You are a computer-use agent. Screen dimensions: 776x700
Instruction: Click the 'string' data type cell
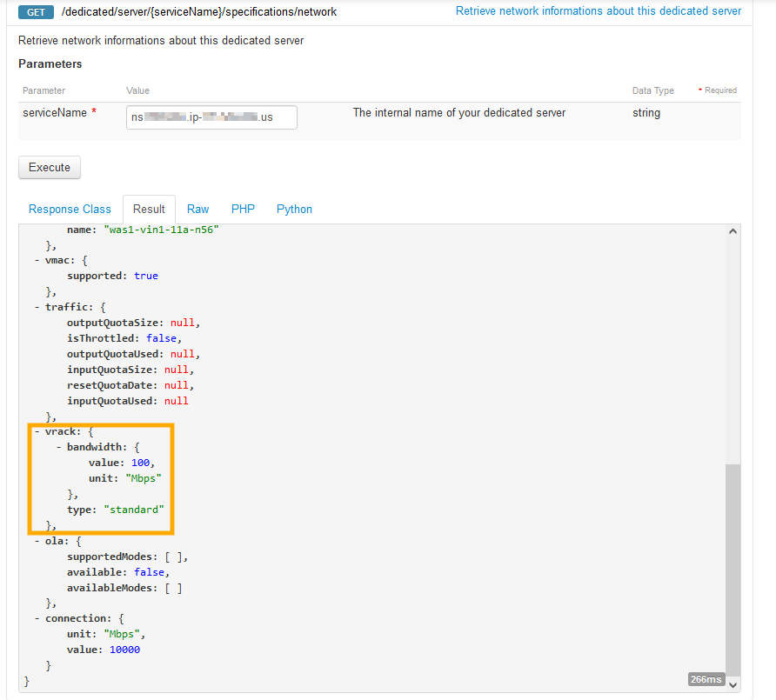[x=646, y=113]
